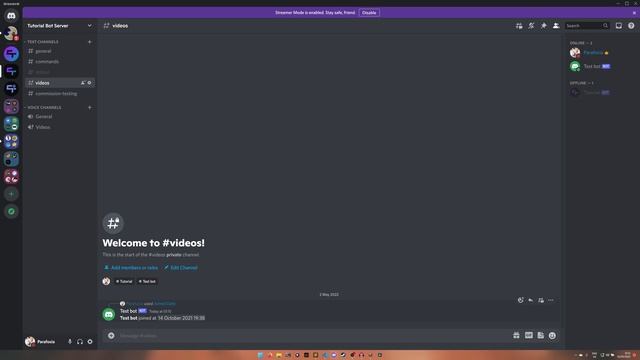This screenshot has width=640, height=360.
Task: Add reaction to Test bot message
Action: (520, 300)
